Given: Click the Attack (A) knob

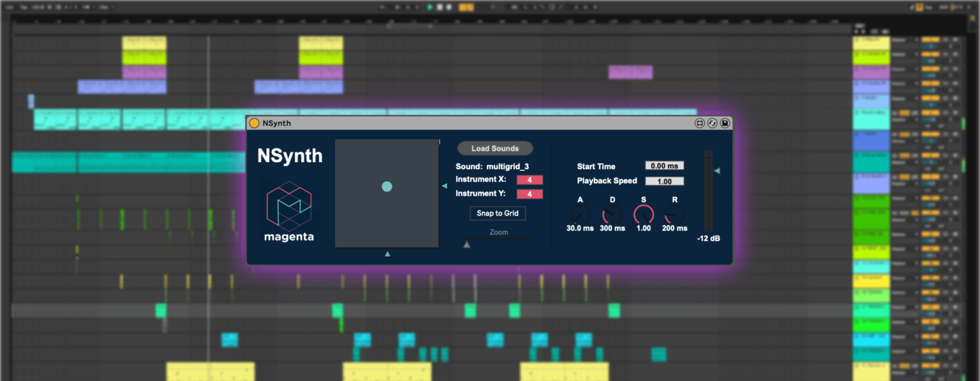Looking at the screenshot, I should tap(580, 214).
